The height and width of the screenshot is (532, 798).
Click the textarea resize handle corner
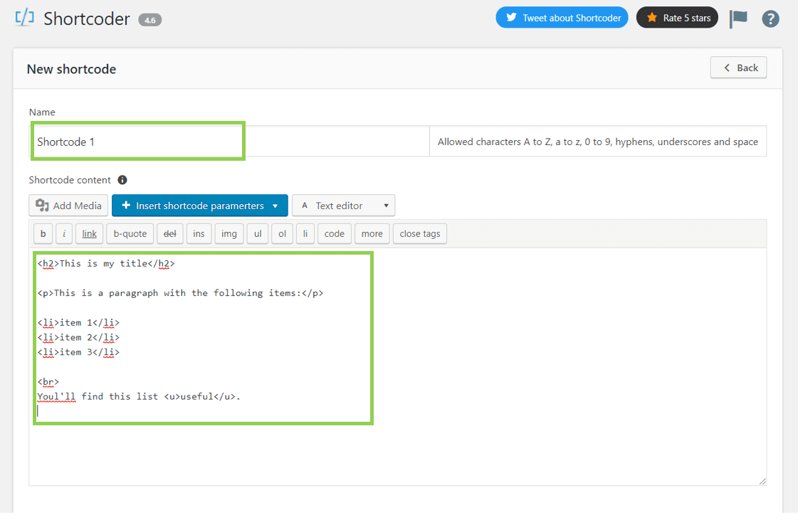(762, 482)
